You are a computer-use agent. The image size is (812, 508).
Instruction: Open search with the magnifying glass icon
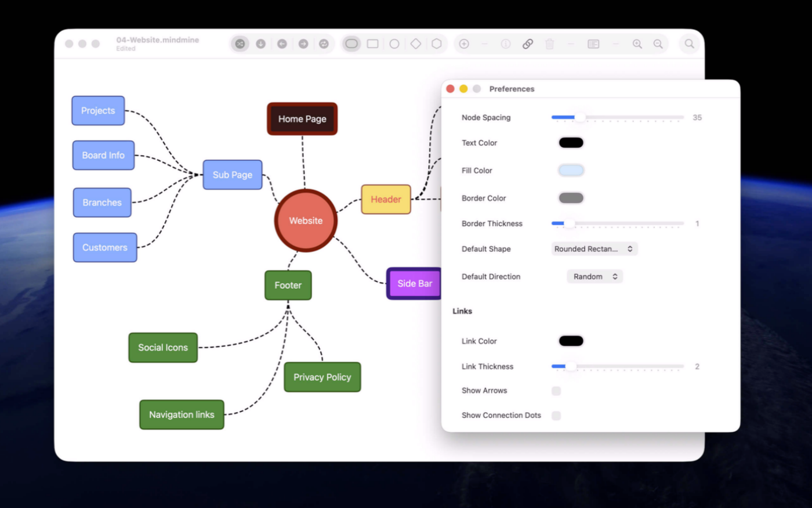pyautogui.click(x=689, y=44)
